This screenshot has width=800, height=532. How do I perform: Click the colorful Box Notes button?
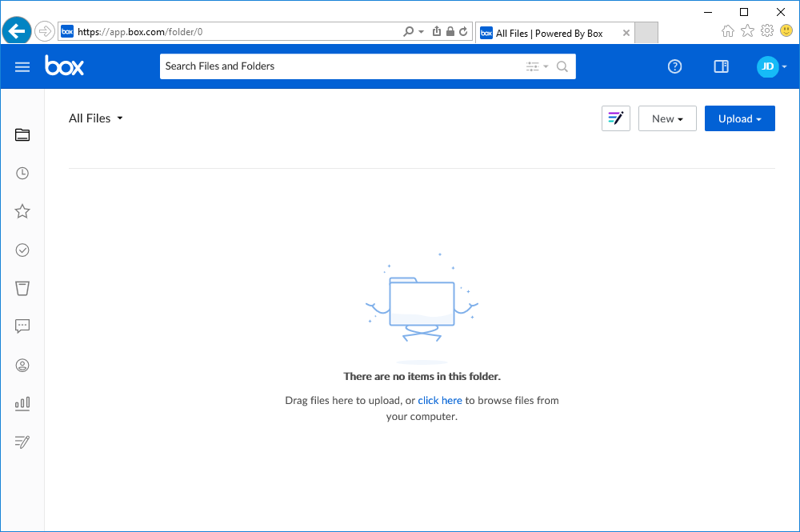point(615,118)
